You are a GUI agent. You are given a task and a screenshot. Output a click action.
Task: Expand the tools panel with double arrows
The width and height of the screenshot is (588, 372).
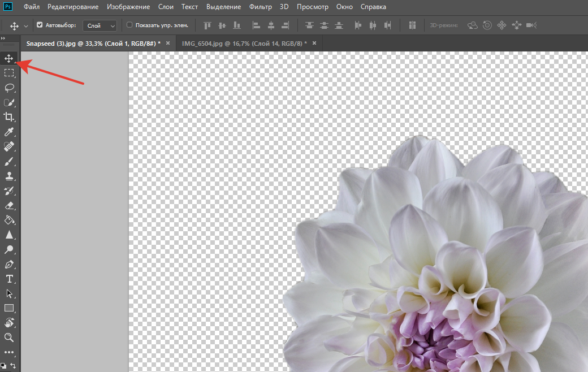coord(3,38)
